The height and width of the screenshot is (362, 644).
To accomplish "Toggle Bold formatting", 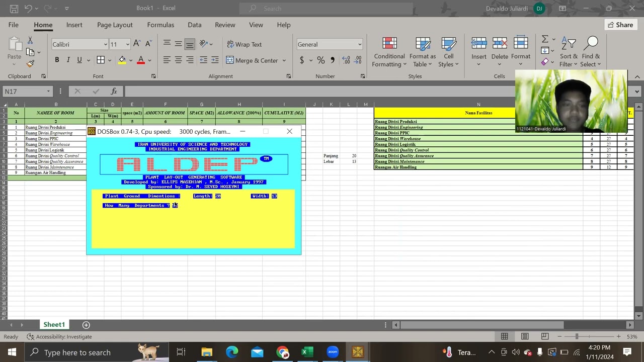I will pyautogui.click(x=57, y=60).
